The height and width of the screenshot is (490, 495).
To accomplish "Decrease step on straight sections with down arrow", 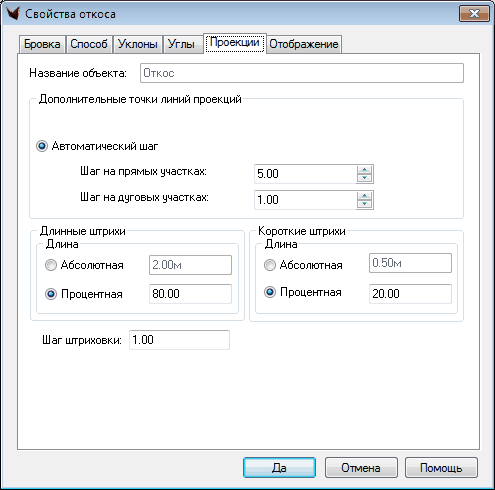I will (x=364, y=178).
